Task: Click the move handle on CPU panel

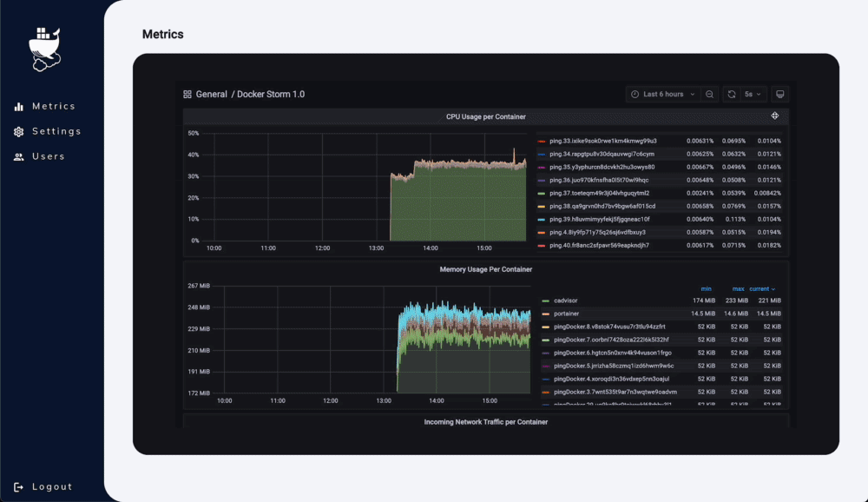Action: pos(774,116)
